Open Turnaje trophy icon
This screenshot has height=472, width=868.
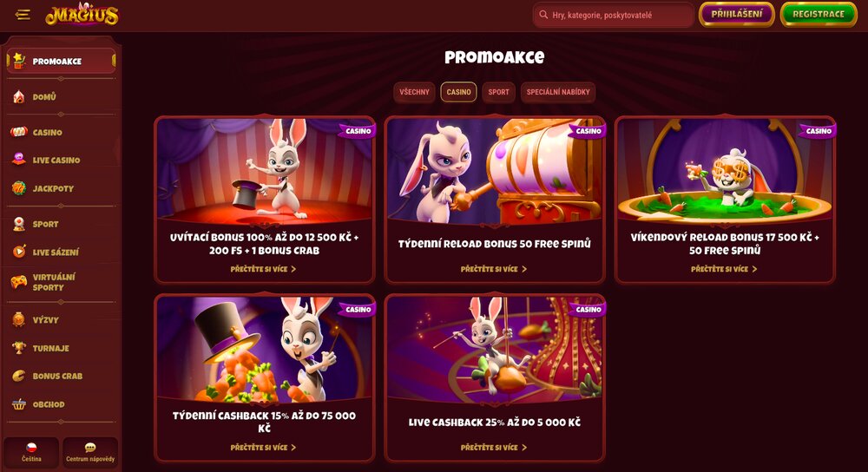[19, 348]
